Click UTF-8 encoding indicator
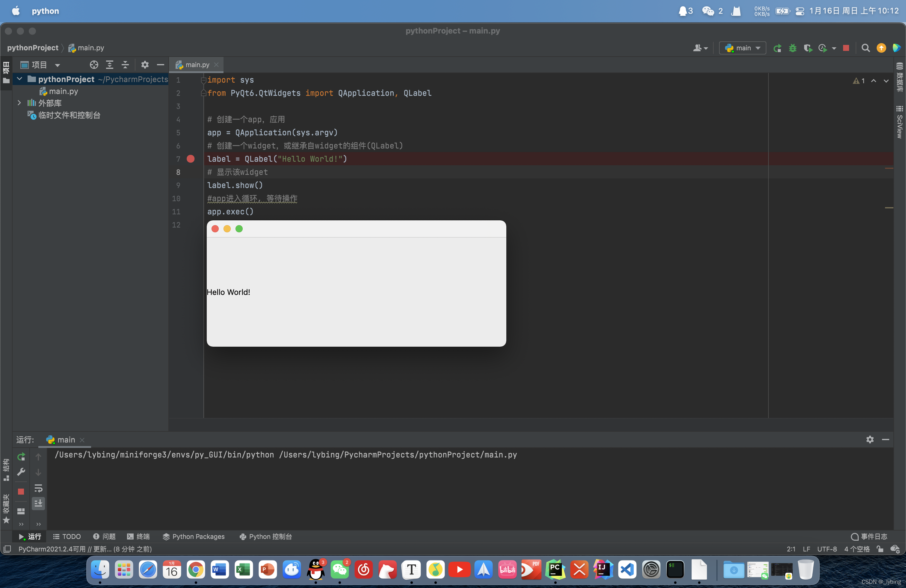Image resolution: width=906 pixels, height=588 pixels. click(827, 549)
